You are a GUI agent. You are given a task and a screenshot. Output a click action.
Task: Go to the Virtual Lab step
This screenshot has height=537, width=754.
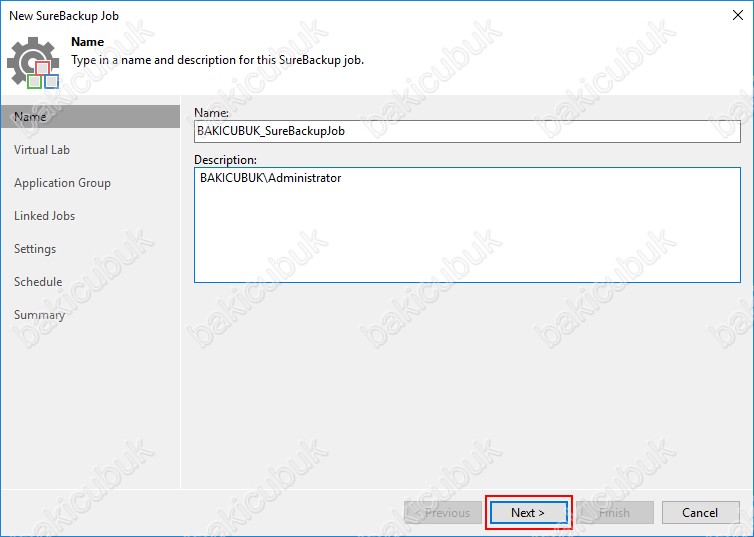(x=42, y=150)
